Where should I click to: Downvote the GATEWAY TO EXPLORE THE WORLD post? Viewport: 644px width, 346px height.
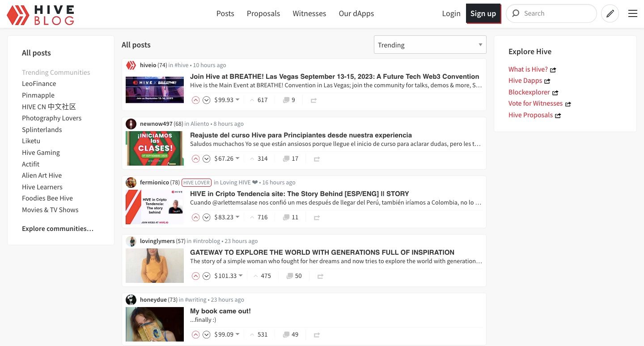click(206, 276)
